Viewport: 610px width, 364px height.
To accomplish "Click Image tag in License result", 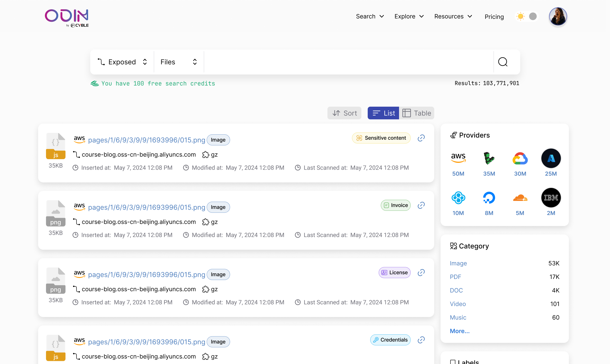I will [218, 275].
